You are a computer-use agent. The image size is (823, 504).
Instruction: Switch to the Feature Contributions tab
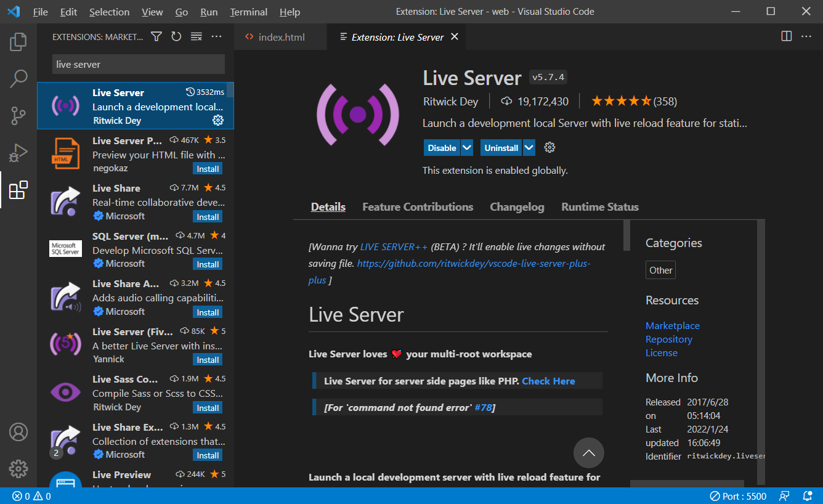click(418, 207)
